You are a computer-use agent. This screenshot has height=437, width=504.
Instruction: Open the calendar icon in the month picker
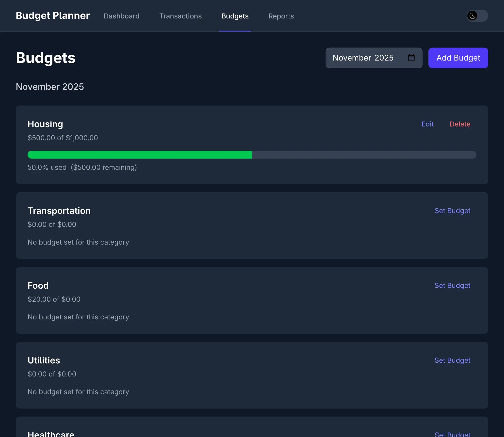tap(411, 58)
